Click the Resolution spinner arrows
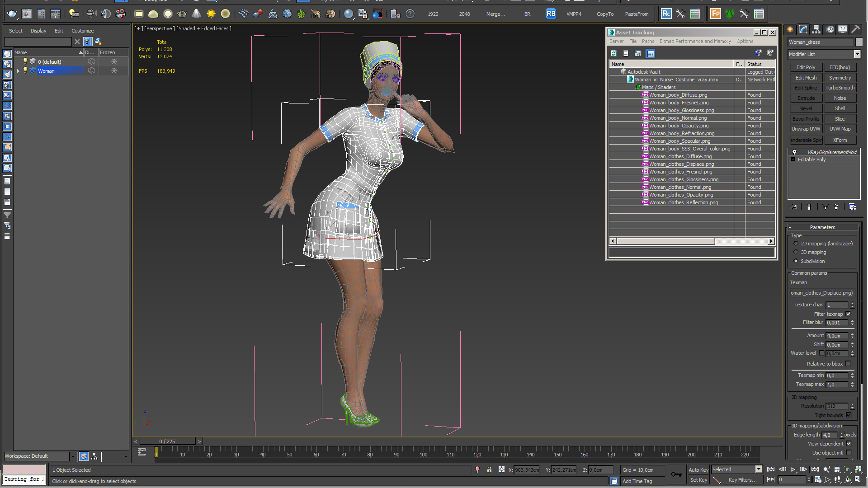Viewport: 868px width, 488px height. [852, 406]
